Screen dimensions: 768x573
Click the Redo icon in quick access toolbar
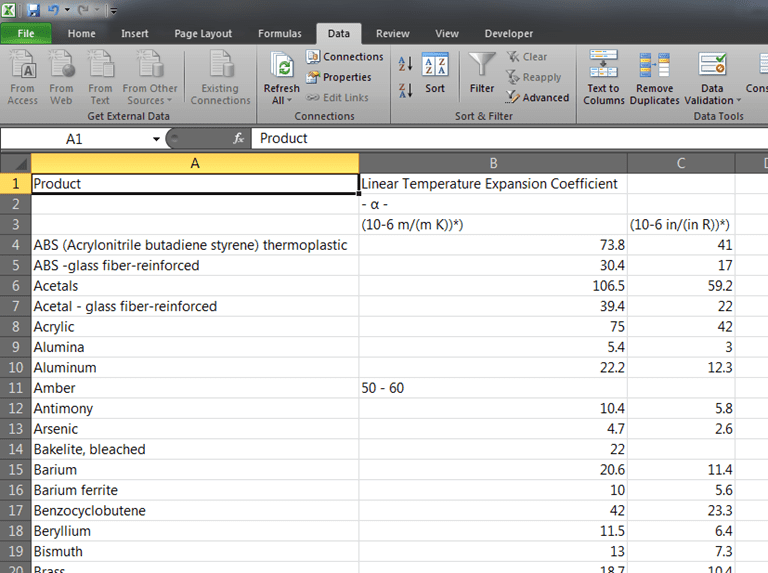pyautogui.click(x=83, y=10)
